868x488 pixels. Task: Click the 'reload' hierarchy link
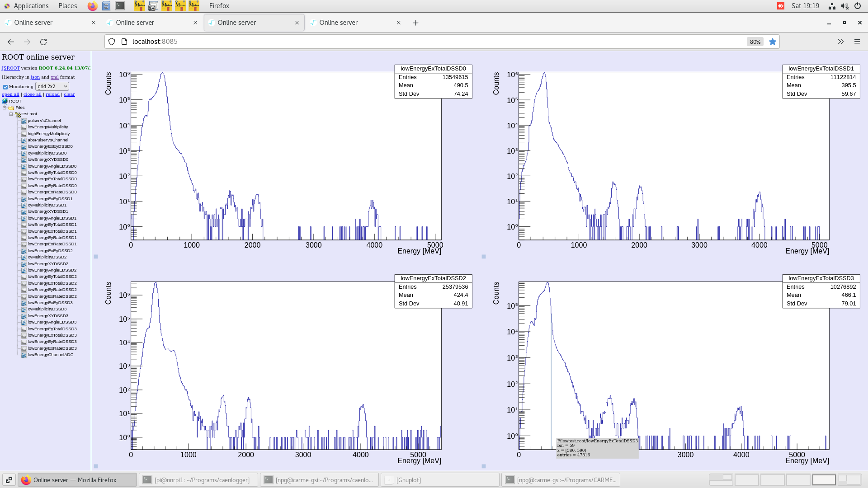click(52, 94)
